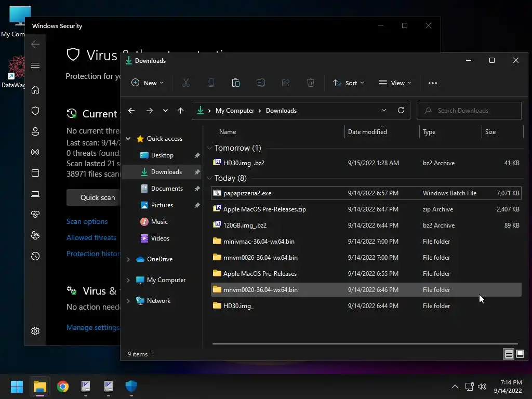Open the Start menu Windows logo
This screenshot has height=399, width=532.
click(x=17, y=387)
